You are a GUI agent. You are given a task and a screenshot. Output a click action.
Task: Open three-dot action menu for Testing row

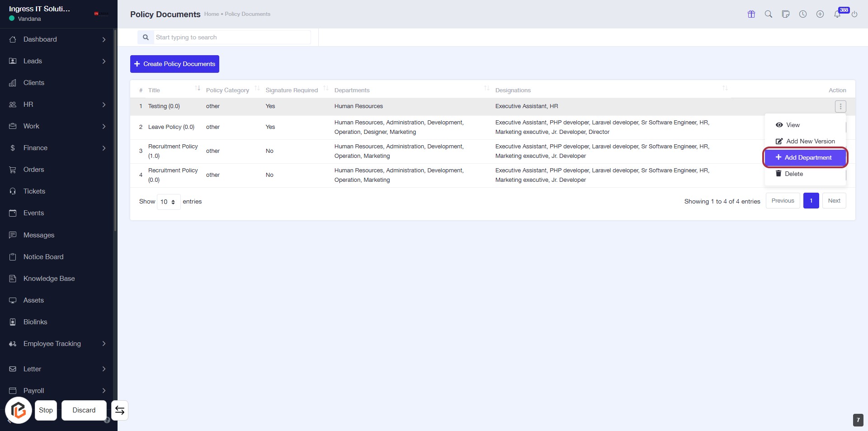[x=840, y=107]
